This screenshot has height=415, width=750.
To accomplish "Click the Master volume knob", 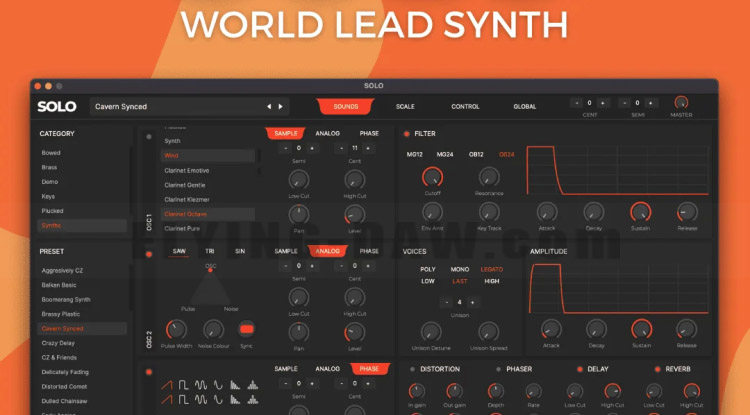I will pos(681,102).
